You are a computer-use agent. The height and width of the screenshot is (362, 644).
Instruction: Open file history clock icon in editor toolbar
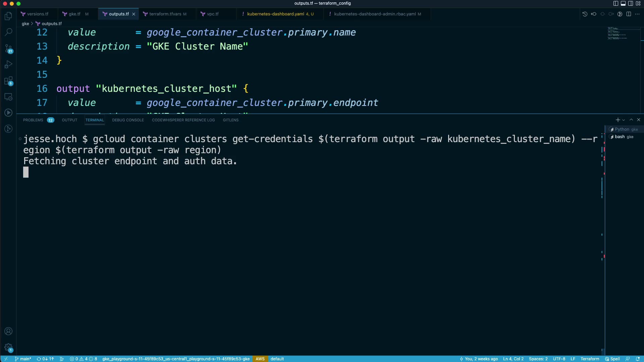click(585, 14)
